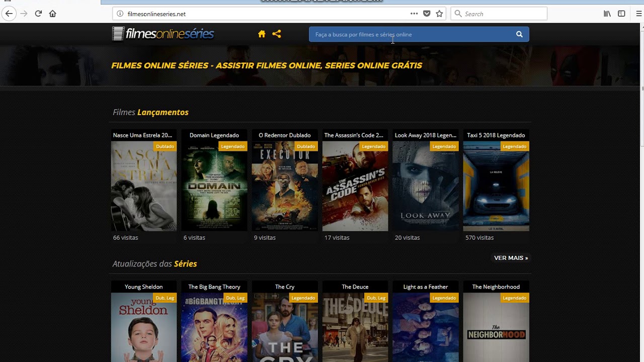Viewport: 644px width, 362px height.
Task: Open Domain Legendado title link
Action: pyautogui.click(x=214, y=135)
